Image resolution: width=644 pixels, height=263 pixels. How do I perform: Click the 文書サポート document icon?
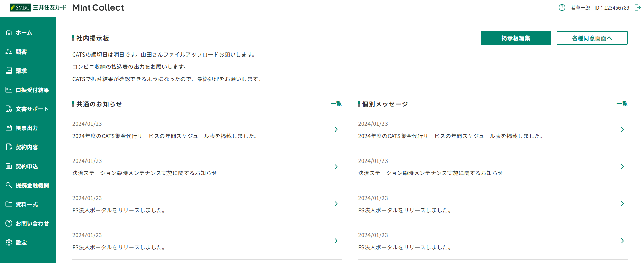[9, 109]
